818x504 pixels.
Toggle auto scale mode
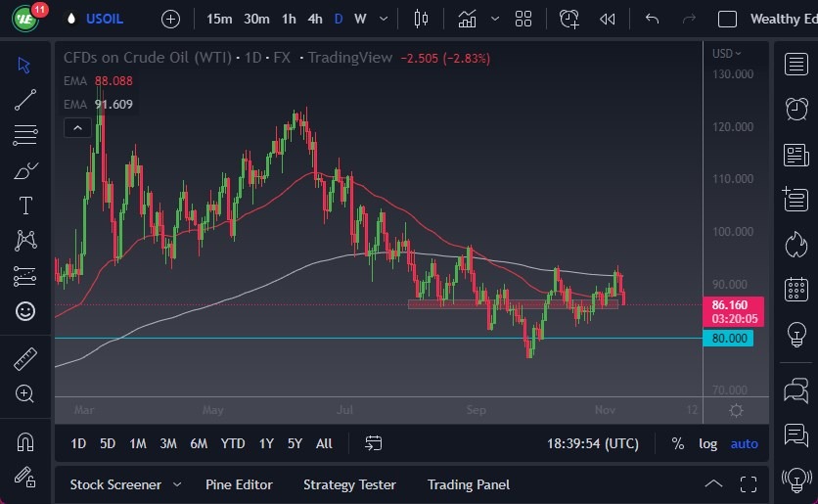point(744,443)
